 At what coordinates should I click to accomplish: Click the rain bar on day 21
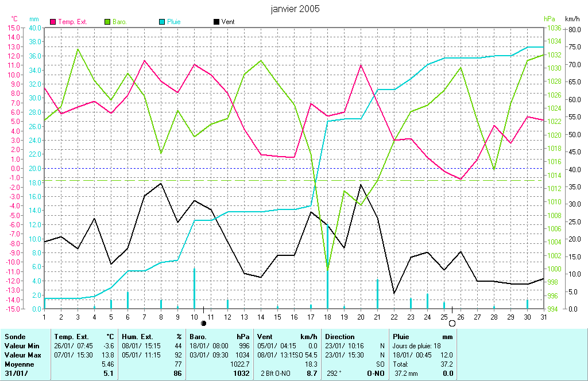(x=377, y=294)
